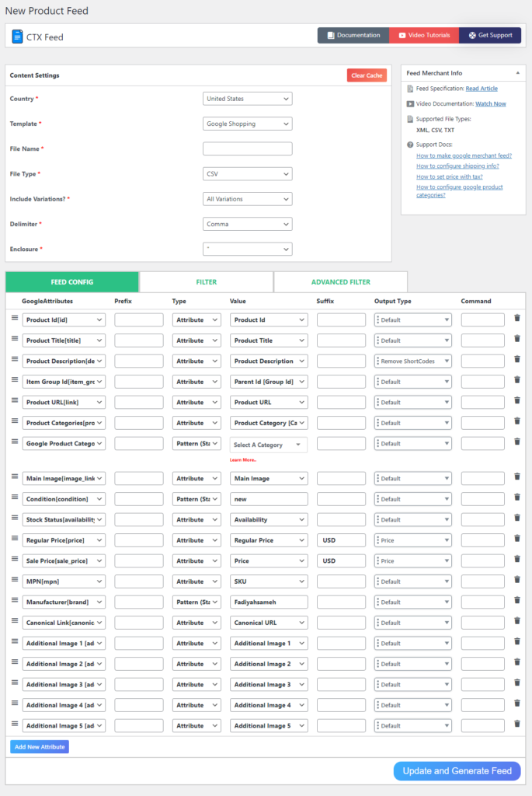Open the MPN GoogleAttributes dropdown

[x=64, y=581]
